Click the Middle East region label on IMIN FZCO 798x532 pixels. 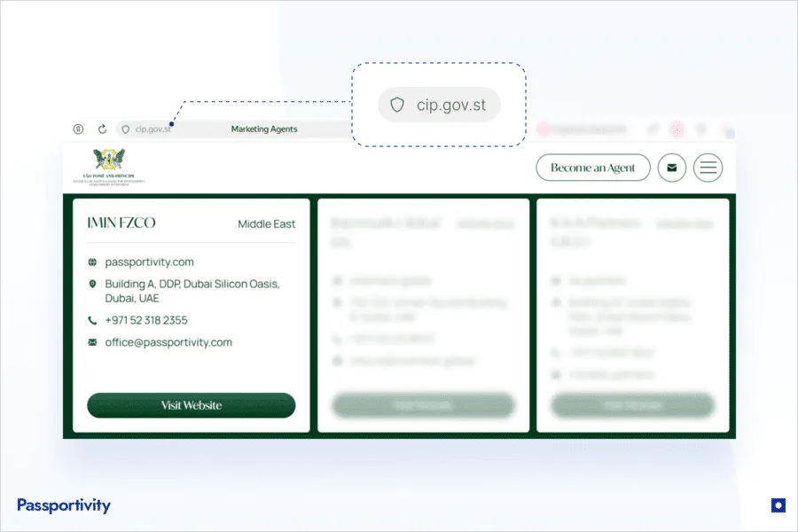tap(266, 224)
